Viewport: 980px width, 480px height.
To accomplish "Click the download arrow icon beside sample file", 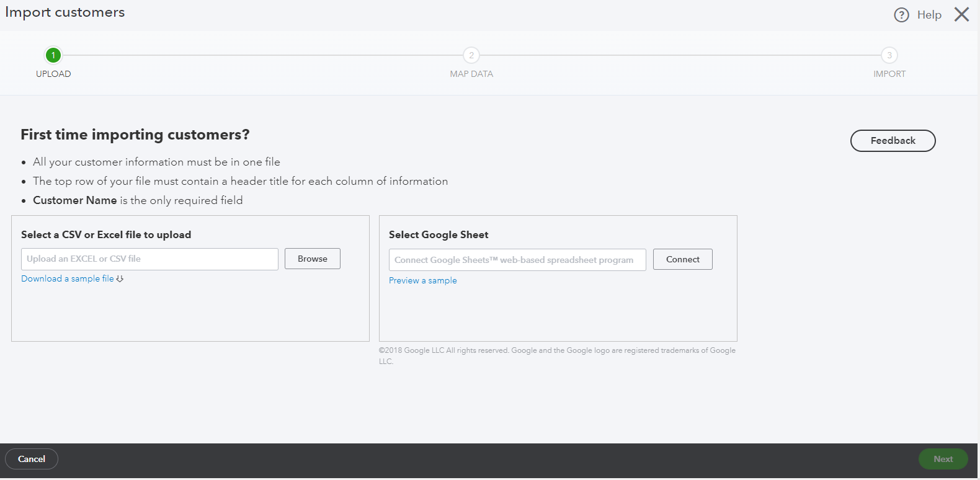I will pos(120,279).
